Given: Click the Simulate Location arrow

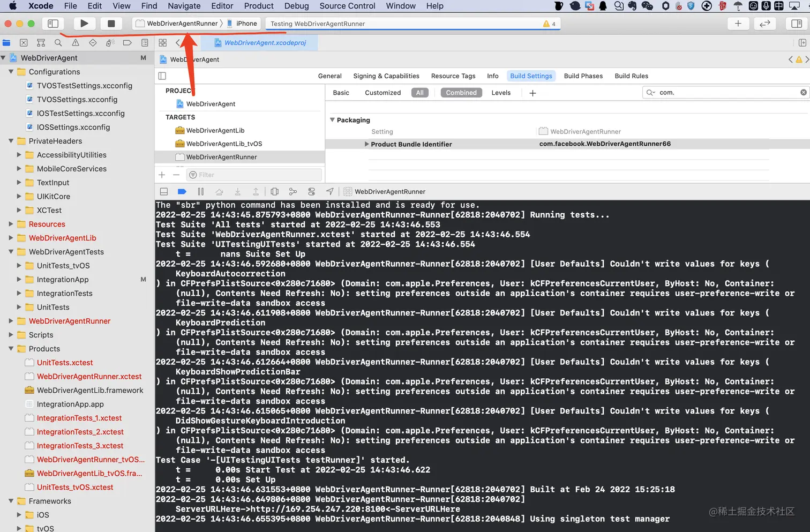Looking at the screenshot, I should pyautogui.click(x=330, y=192).
